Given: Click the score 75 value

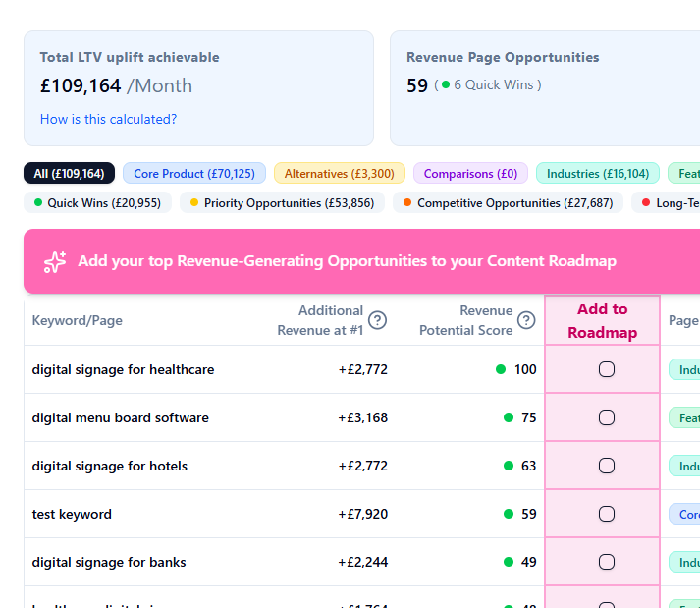Looking at the screenshot, I should click(528, 417).
